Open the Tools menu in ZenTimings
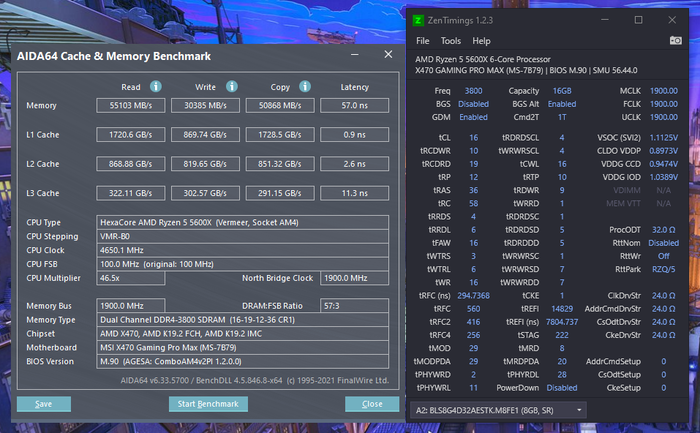700x433 pixels. 450,41
